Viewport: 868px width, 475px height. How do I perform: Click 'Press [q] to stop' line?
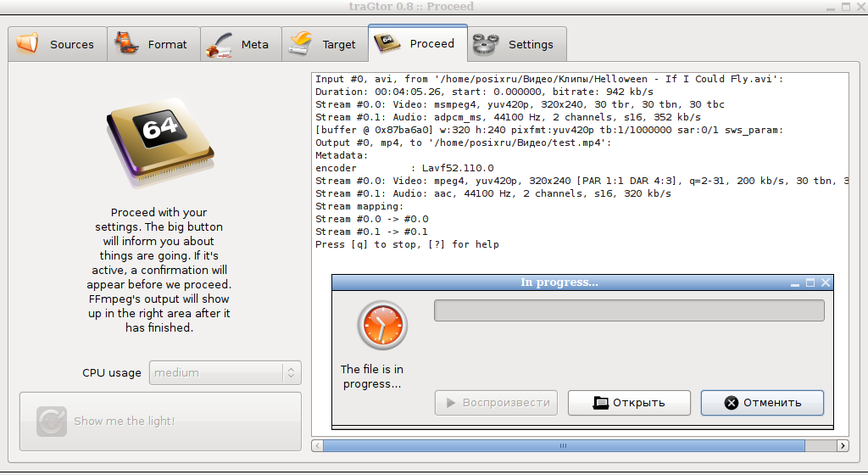tap(407, 244)
